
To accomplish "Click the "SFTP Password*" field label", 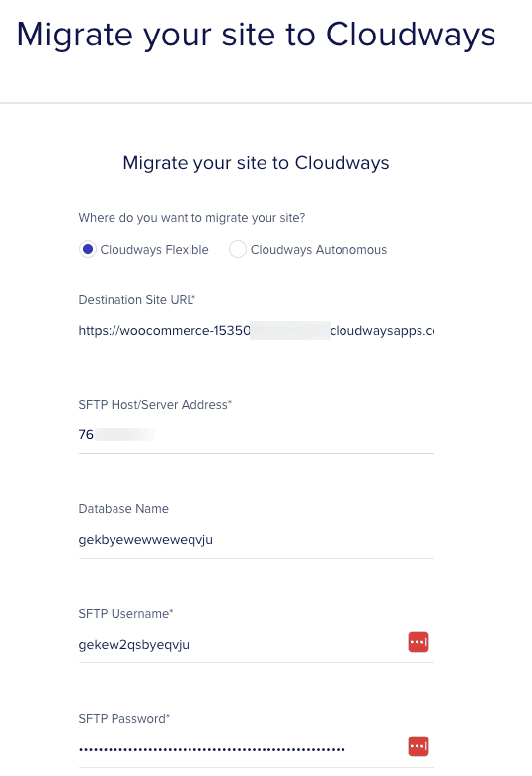I will 124,719.
